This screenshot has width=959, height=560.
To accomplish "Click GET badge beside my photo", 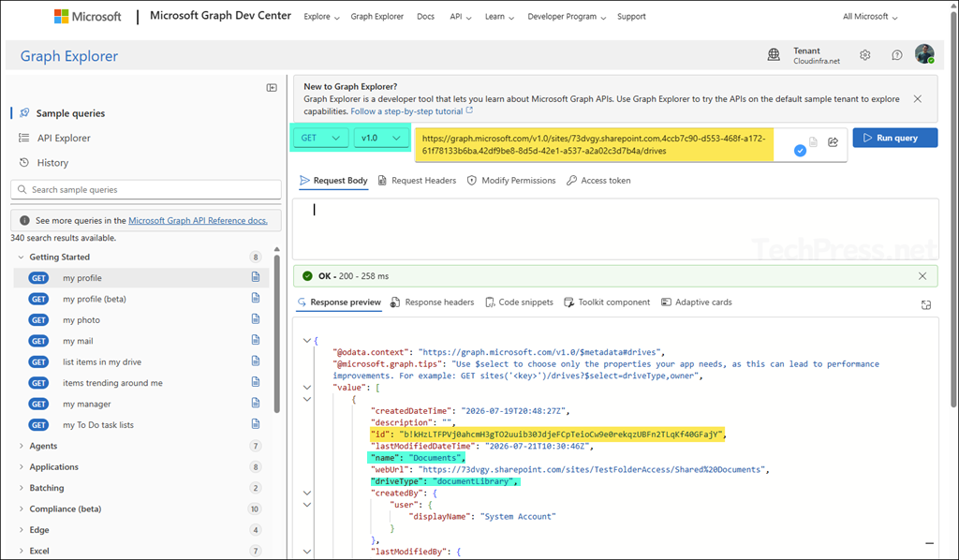I will tap(38, 319).
